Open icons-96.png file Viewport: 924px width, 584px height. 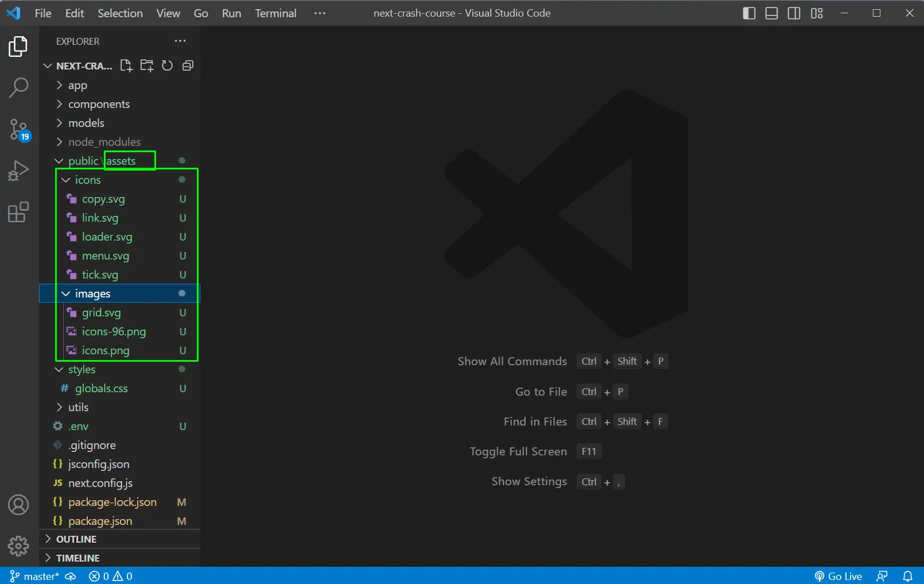point(119,331)
